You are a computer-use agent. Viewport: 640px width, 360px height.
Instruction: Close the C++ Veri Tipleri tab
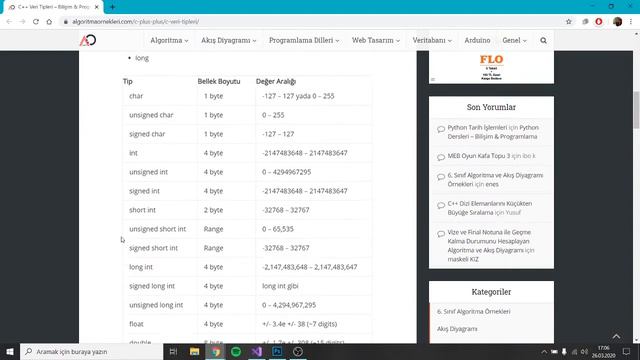click(x=97, y=7)
